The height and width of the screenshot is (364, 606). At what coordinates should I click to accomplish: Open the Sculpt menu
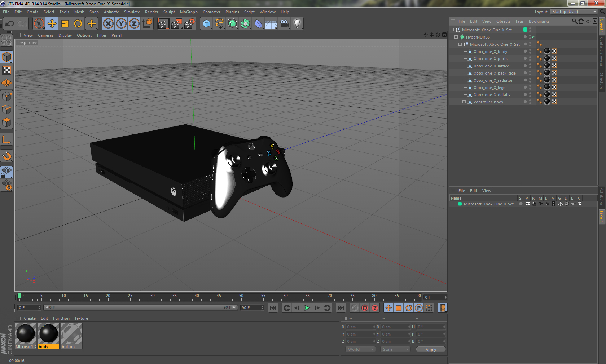pyautogui.click(x=169, y=12)
